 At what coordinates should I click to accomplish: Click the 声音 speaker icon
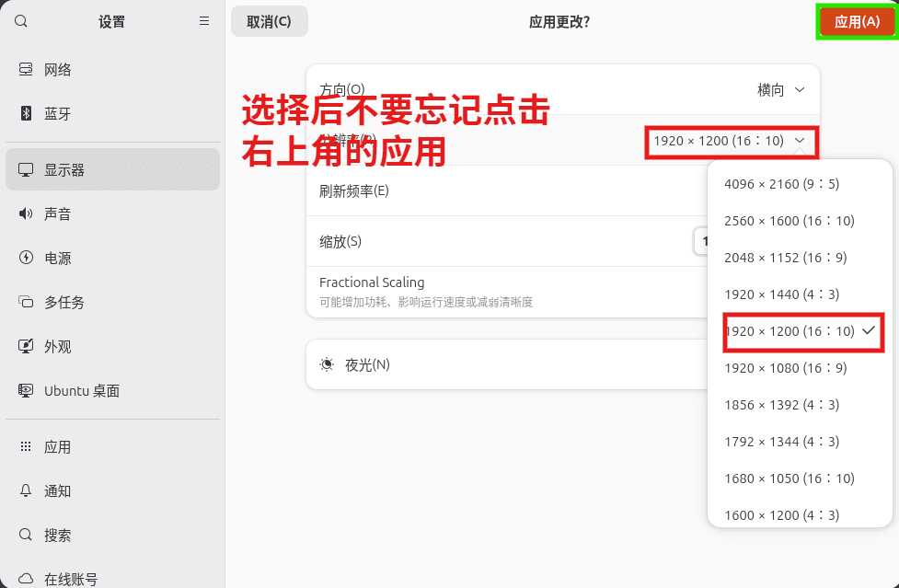coord(26,213)
